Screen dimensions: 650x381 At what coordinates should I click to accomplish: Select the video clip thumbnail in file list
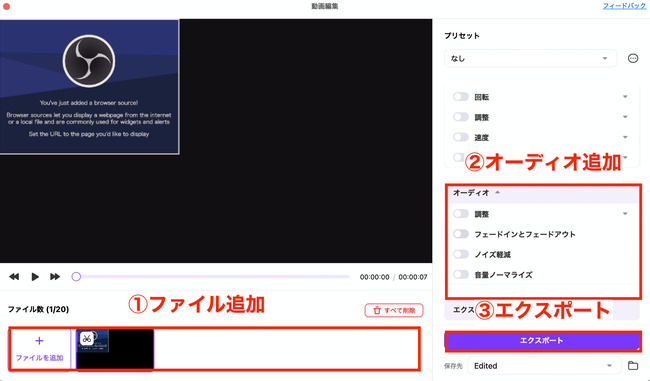coord(115,349)
